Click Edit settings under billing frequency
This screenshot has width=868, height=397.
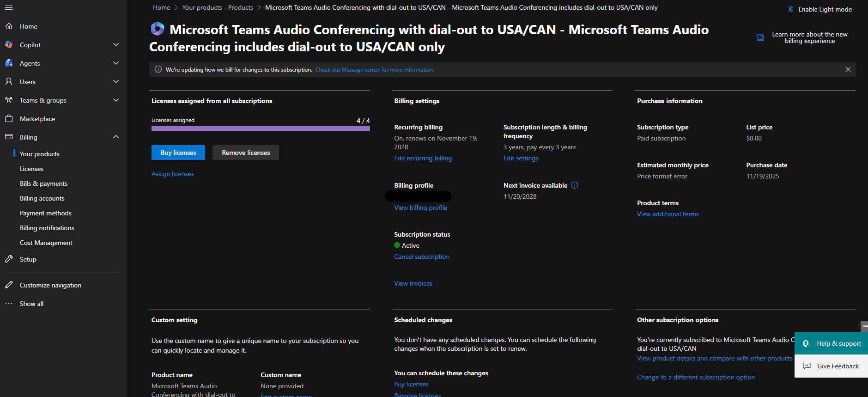coord(521,158)
